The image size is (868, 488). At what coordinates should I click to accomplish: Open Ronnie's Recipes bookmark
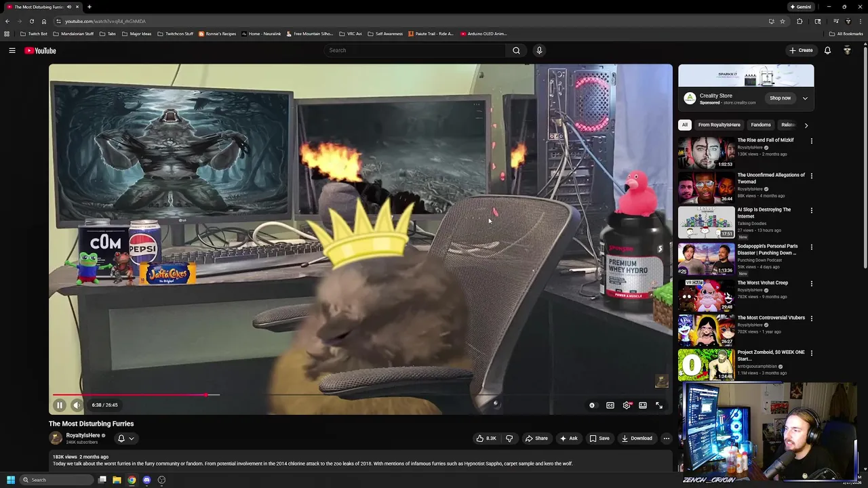click(x=218, y=34)
